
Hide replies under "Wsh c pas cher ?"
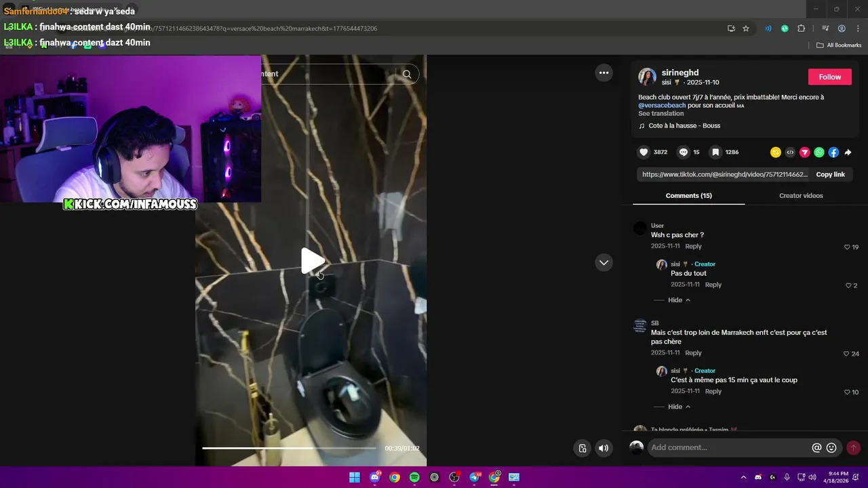pyautogui.click(x=679, y=300)
